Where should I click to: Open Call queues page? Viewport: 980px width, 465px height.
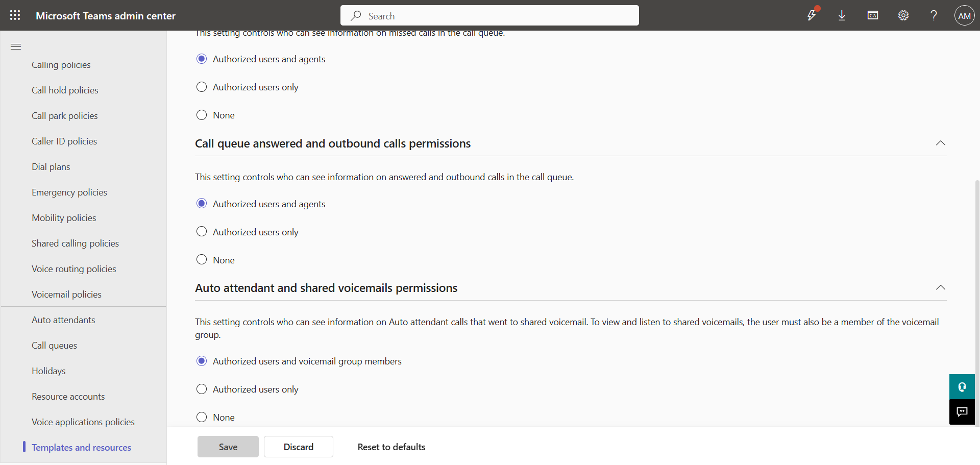[54, 346]
